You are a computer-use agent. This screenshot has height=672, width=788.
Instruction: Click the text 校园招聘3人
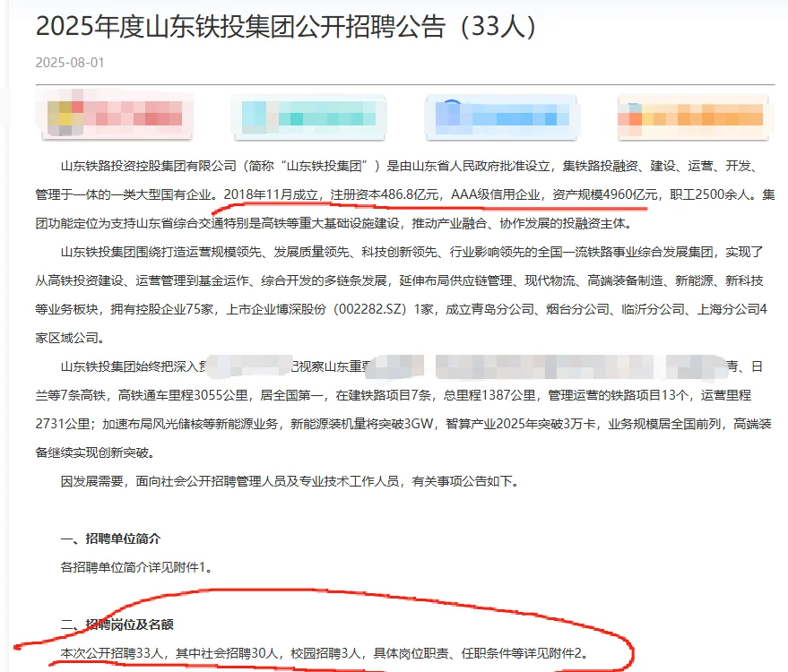click(x=325, y=653)
